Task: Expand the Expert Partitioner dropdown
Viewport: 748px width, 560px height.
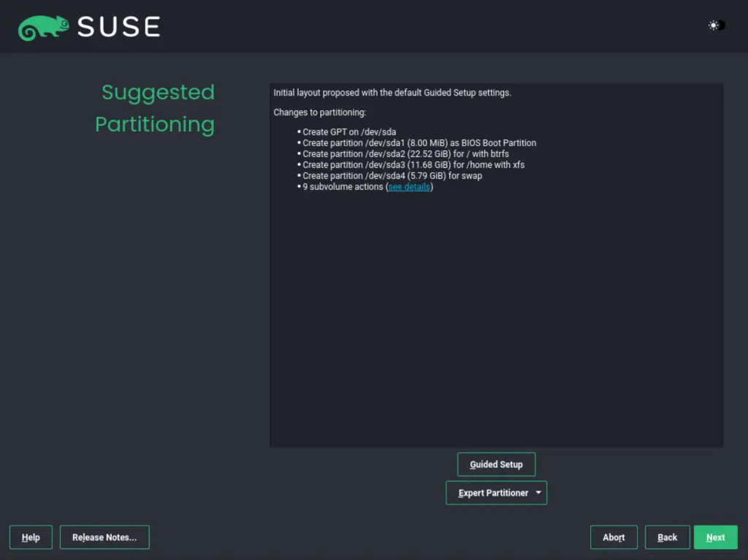Action: coord(496,492)
